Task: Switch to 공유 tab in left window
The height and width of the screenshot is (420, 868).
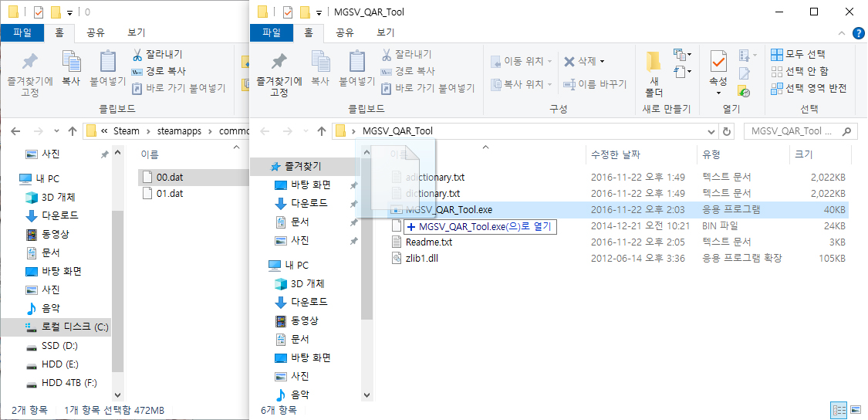Action: coord(96,32)
